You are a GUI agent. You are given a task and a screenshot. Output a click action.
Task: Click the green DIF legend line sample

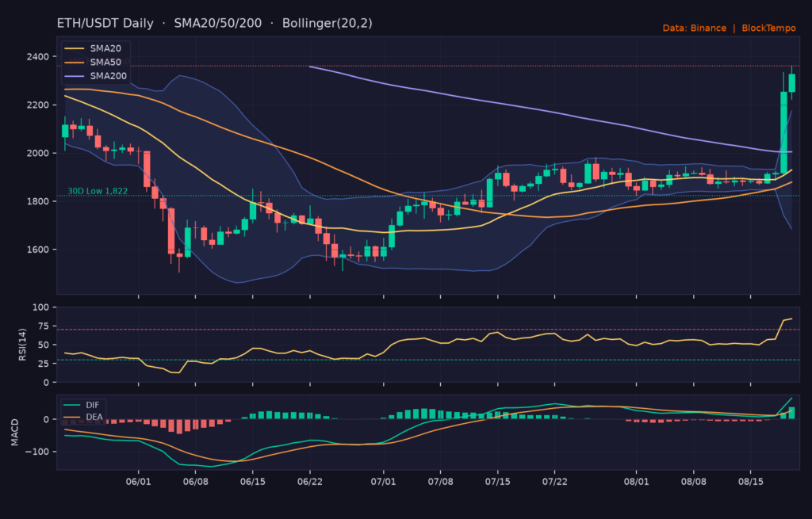point(71,405)
